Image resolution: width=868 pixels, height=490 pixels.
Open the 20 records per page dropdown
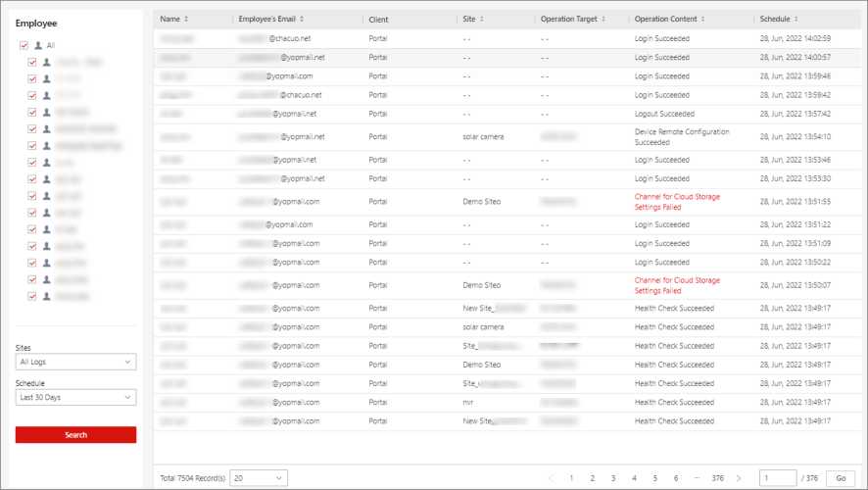[260, 478]
